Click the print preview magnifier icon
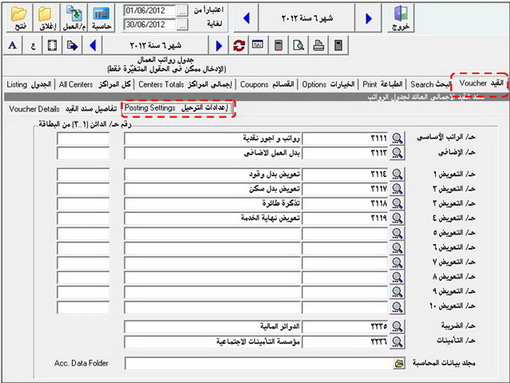Image resolution: width=510 pixels, height=383 pixels. pos(298,45)
